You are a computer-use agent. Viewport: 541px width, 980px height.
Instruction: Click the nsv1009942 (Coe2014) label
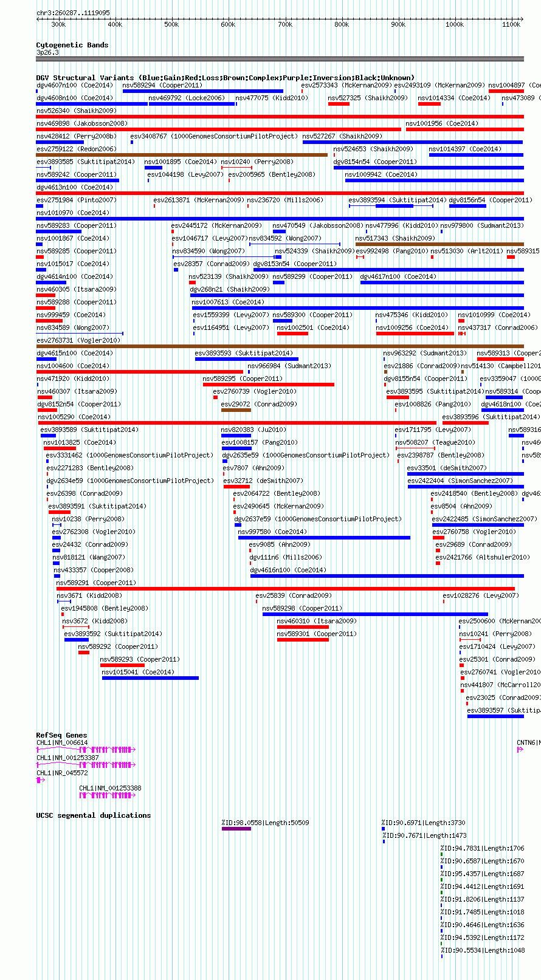point(381,174)
